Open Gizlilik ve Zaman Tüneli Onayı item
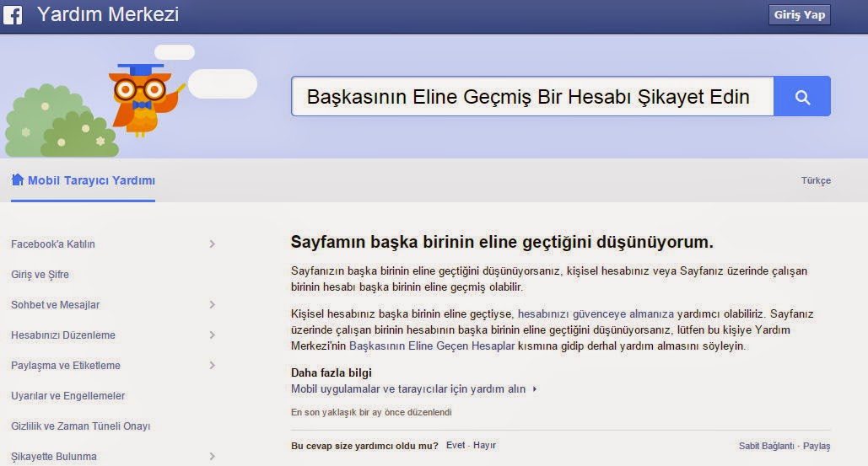 point(81,426)
